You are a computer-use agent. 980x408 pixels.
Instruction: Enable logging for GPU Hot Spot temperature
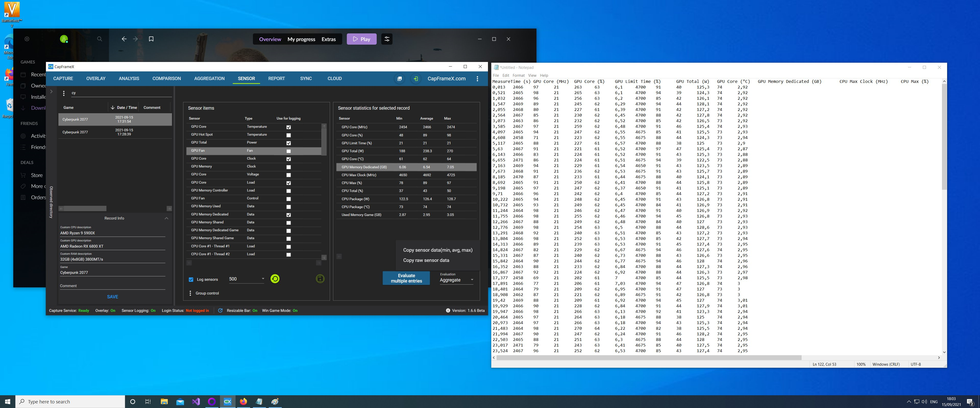pyautogui.click(x=288, y=135)
